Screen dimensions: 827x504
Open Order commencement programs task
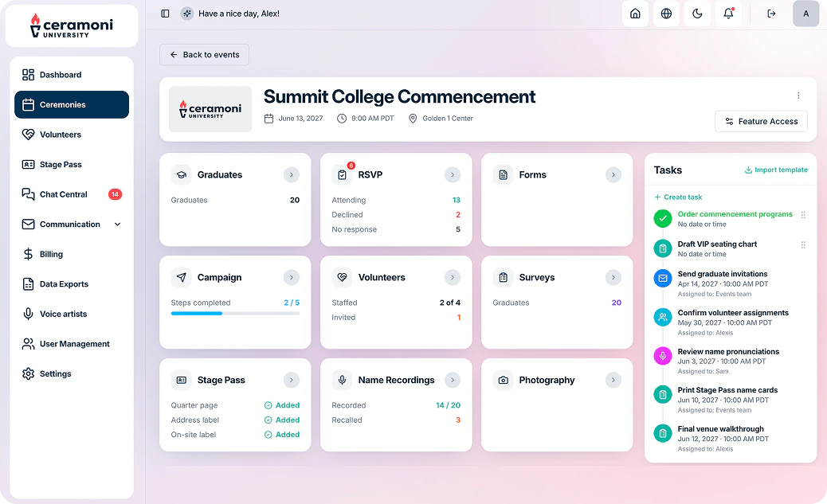(735, 214)
